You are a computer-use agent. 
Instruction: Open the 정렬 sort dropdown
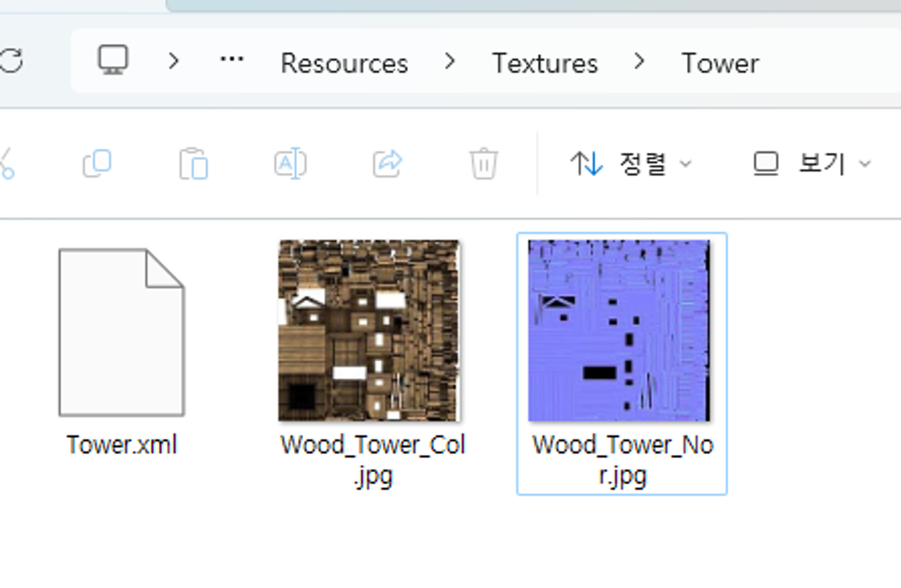click(x=631, y=163)
